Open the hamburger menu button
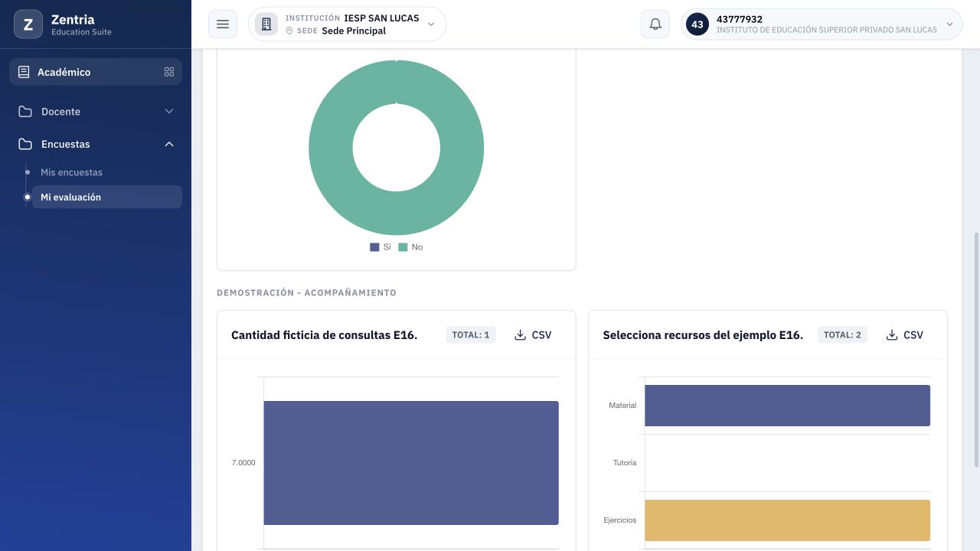Screen dimensions: 980x551 click(x=223, y=24)
